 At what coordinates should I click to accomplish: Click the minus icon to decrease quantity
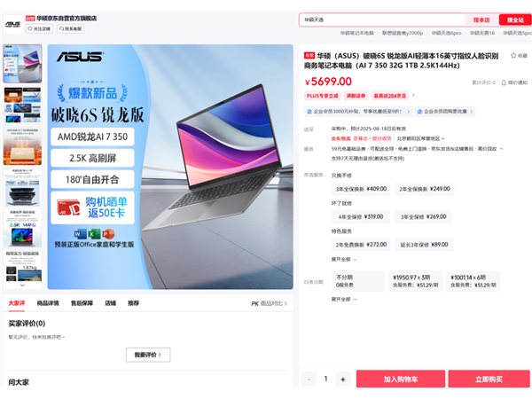[309, 379]
